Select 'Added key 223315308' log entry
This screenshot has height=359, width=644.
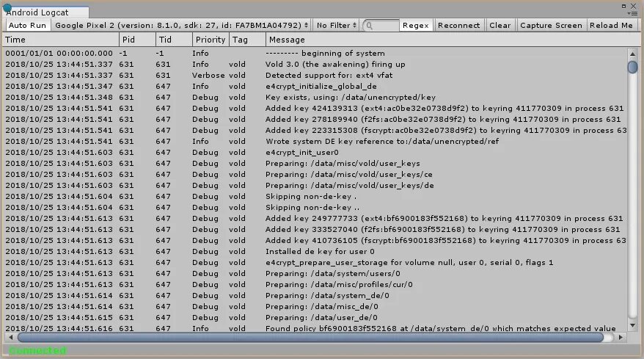point(315,131)
